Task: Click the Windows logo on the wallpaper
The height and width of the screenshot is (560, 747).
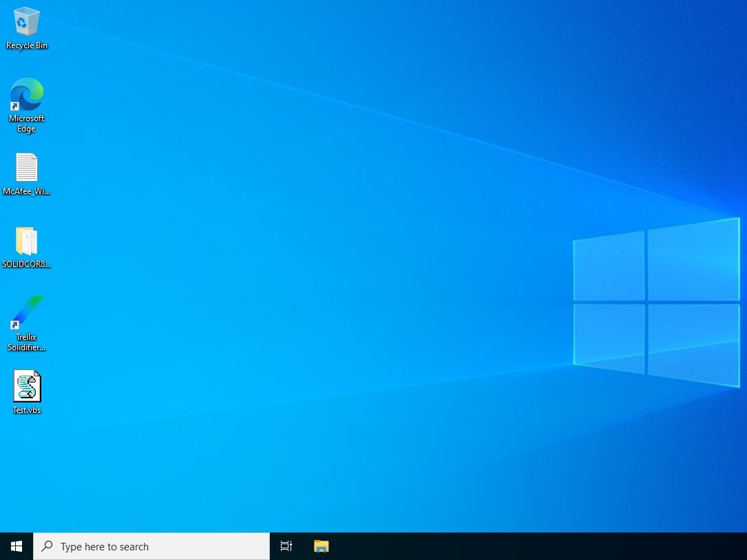Action: (655, 303)
